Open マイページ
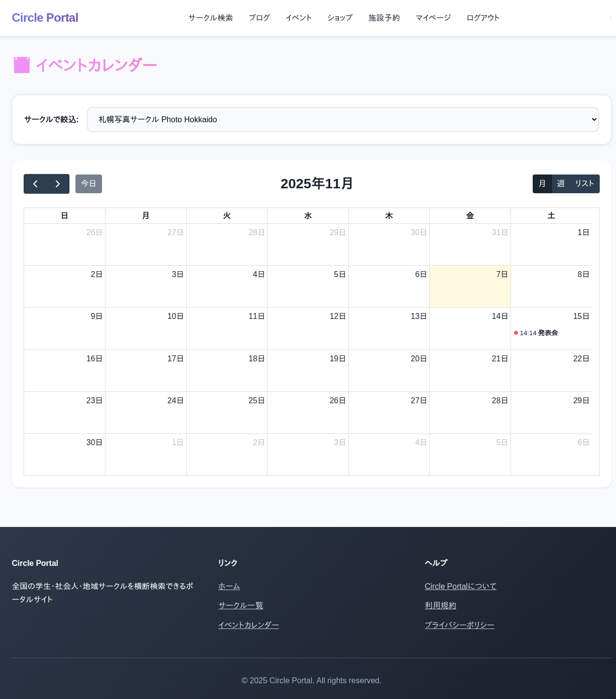Screen dimensions: 616x699 (x=433, y=18)
